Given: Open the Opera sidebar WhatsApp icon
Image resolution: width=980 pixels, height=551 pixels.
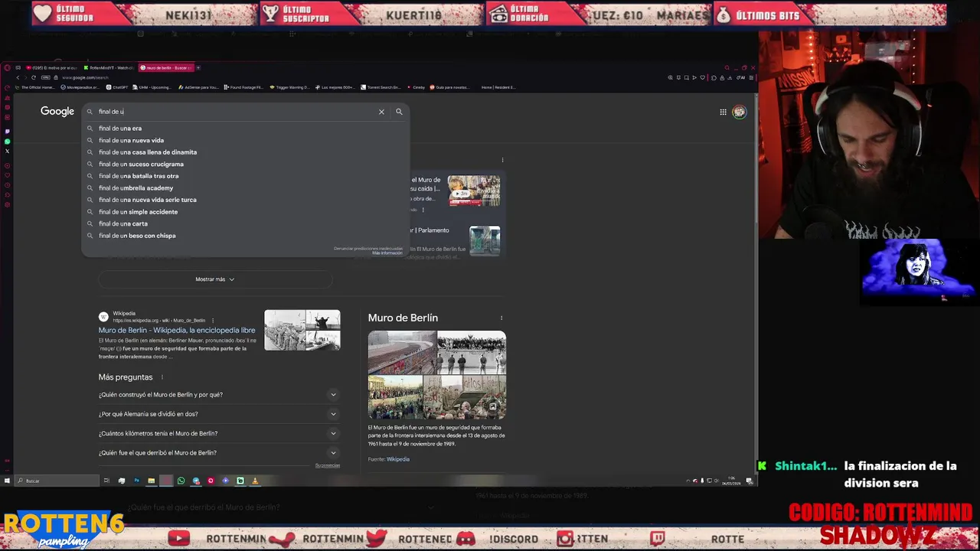Looking at the screenshot, I should click(x=8, y=142).
